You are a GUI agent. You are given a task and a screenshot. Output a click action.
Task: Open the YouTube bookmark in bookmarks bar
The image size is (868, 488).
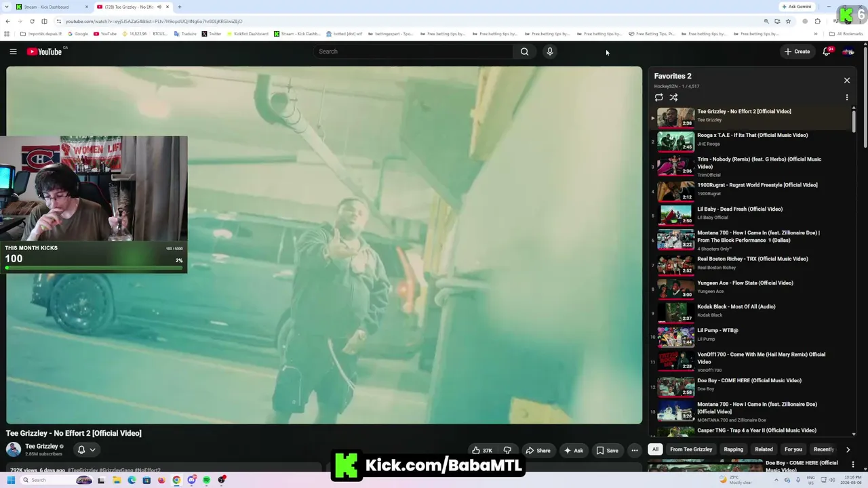(x=104, y=34)
